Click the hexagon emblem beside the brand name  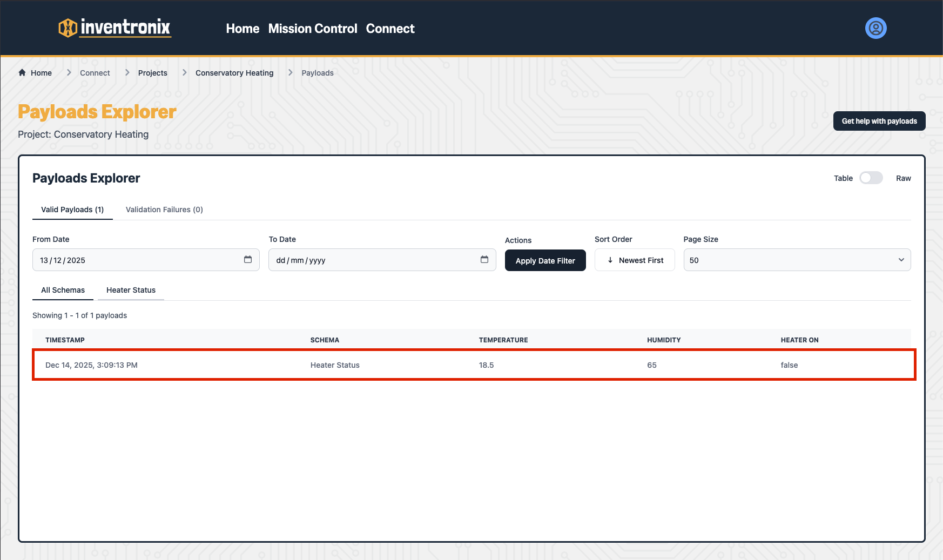[67, 28]
